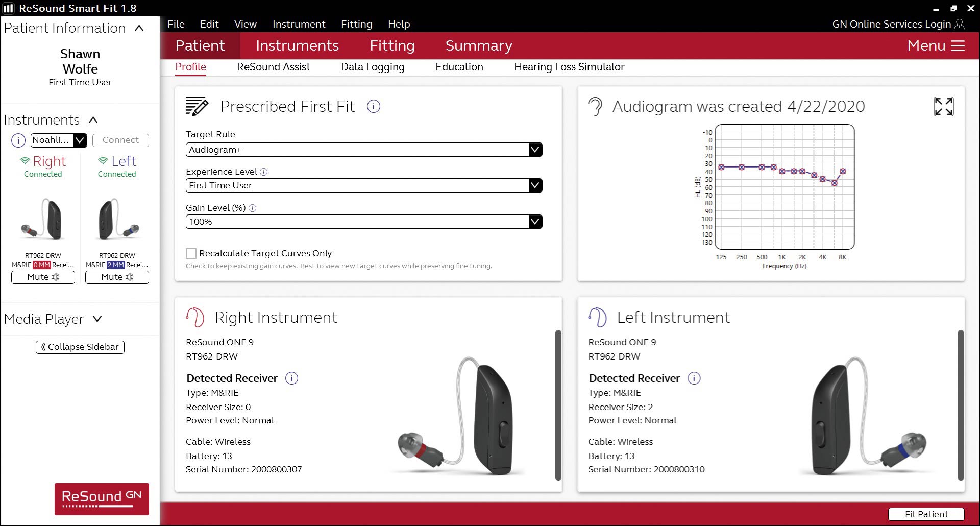This screenshot has height=526, width=980.
Task: Mute the Right hearing instrument
Action: pyautogui.click(x=43, y=277)
